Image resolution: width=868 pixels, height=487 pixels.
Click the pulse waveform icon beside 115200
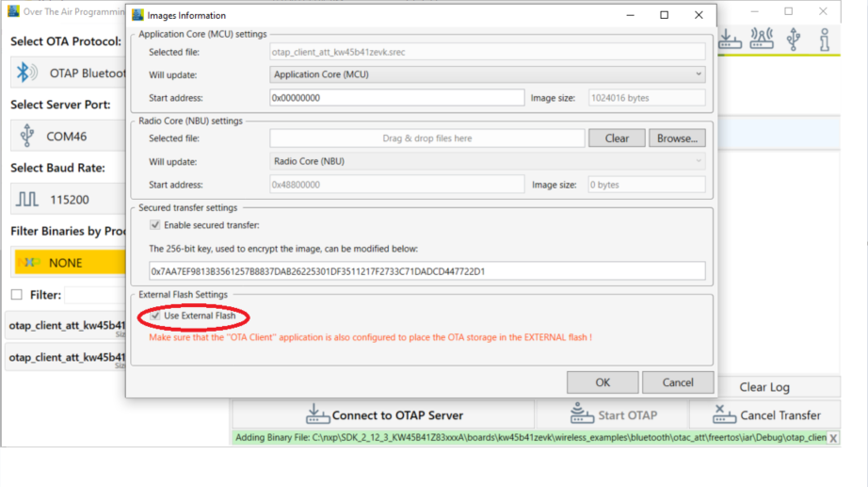pos(27,199)
